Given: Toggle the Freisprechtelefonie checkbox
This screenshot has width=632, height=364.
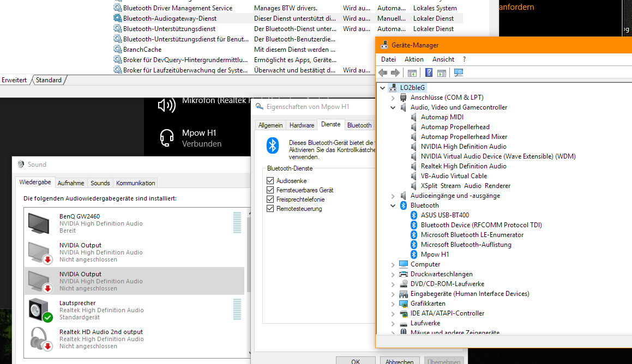Looking at the screenshot, I should point(270,199).
